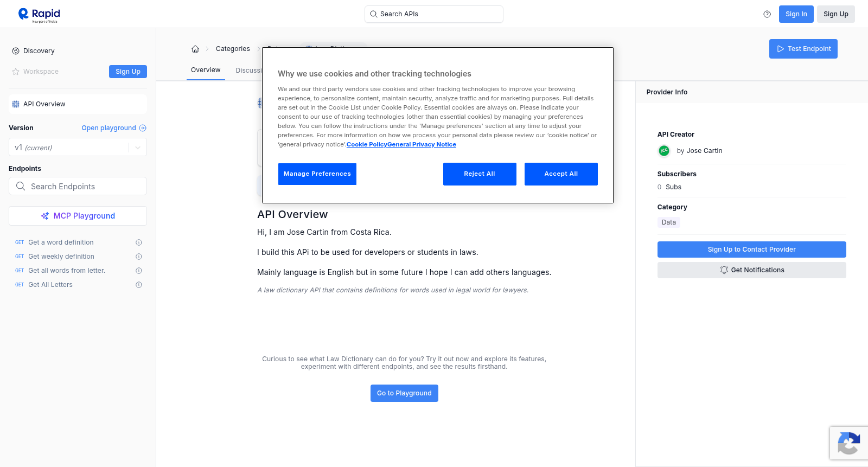Open the MCP Playground button
The image size is (868, 467).
coord(78,216)
